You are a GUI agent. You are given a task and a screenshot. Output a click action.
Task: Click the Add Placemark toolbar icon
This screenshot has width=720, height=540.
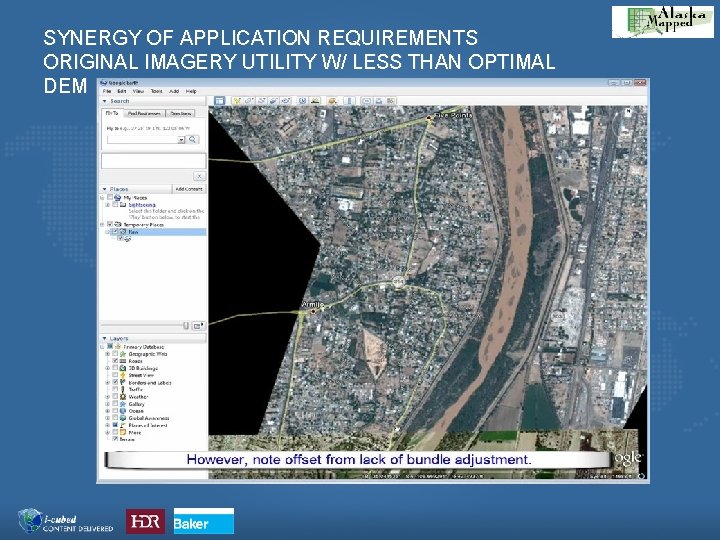pyautogui.click(x=237, y=101)
